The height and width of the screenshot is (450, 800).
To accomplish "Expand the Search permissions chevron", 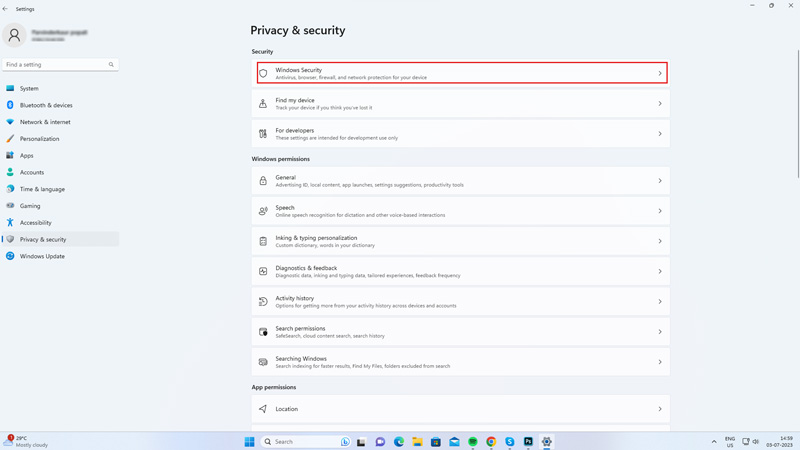I will click(660, 332).
